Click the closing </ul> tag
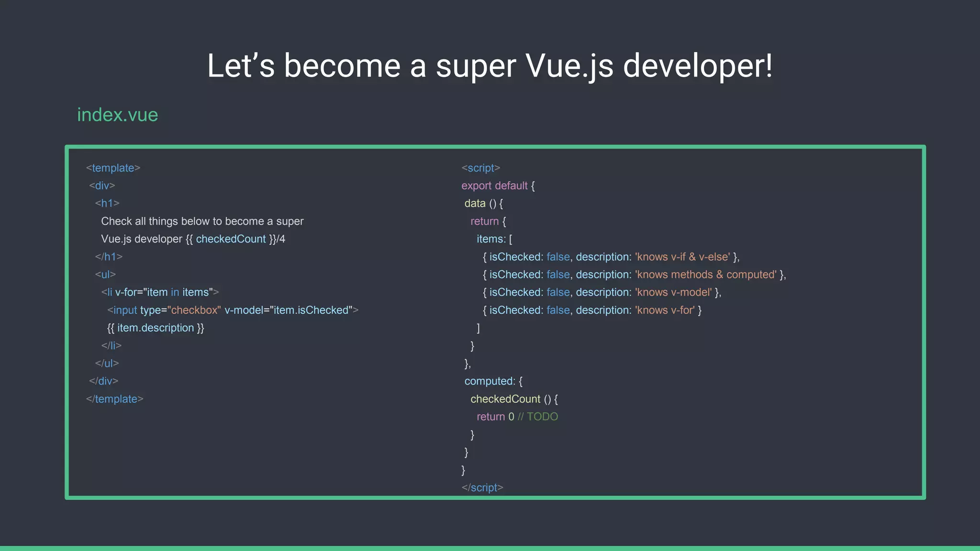980x551 pixels. click(x=107, y=364)
